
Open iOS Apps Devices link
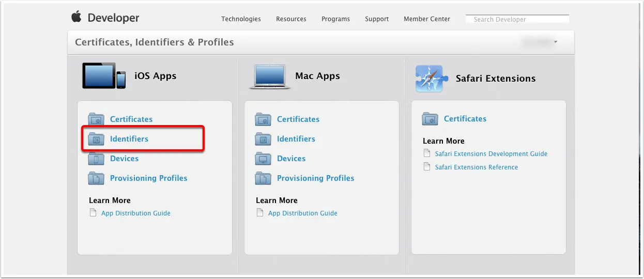point(125,159)
